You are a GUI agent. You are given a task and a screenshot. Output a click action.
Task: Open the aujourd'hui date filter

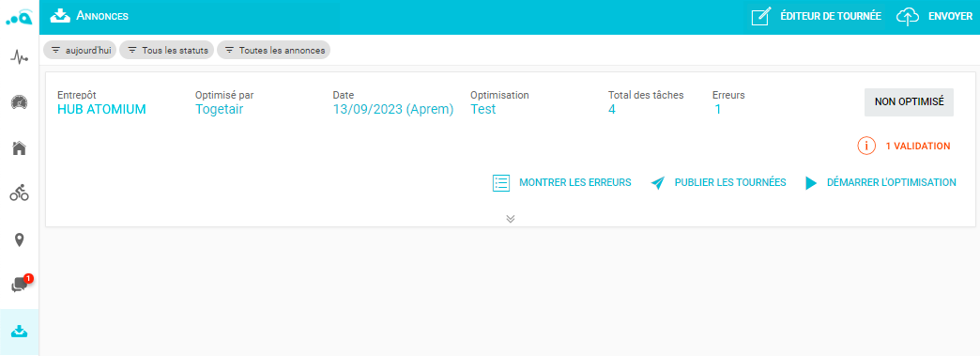tap(80, 50)
